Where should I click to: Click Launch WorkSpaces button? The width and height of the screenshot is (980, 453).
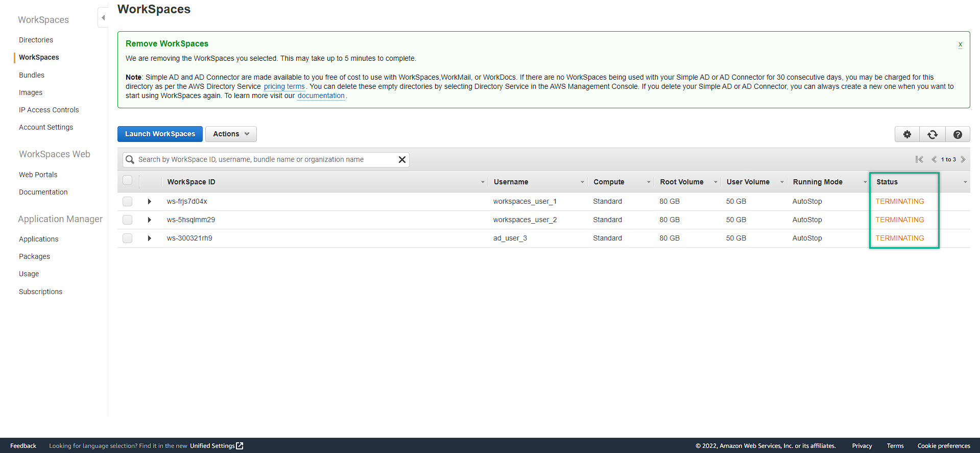tap(160, 134)
